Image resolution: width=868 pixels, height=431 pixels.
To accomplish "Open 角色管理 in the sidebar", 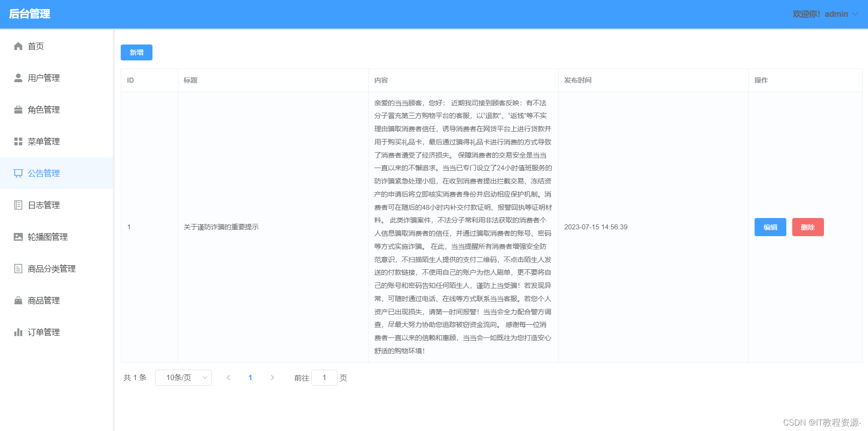I will pos(57,109).
